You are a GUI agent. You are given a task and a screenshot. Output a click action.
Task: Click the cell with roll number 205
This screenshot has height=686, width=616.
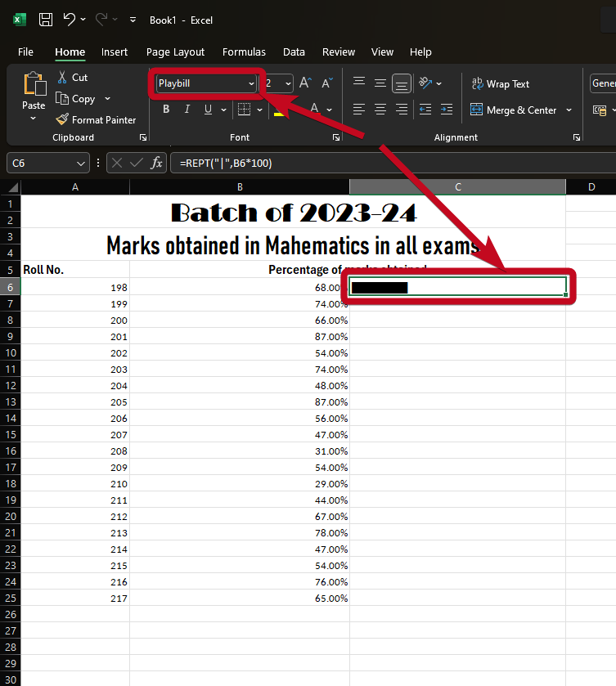point(75,402)
